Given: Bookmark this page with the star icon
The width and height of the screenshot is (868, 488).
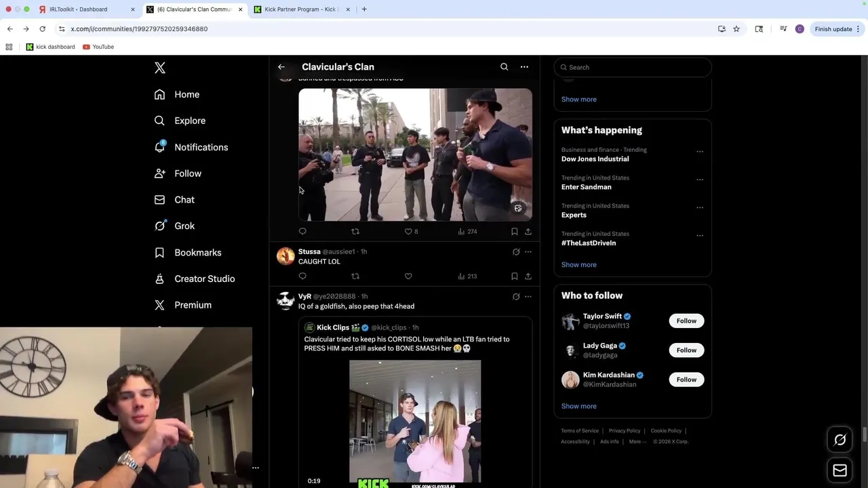Looking at the screenshot, I should 736,29.
